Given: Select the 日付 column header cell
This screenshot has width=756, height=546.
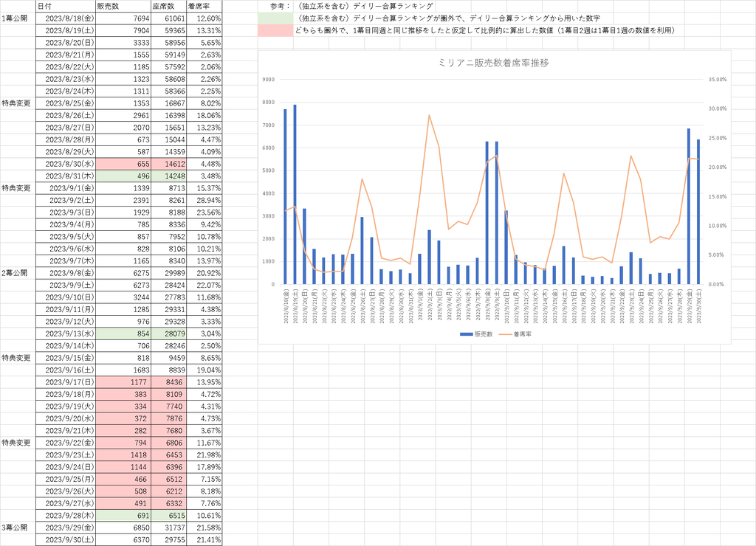Looking at the screenshot, I should 66,6.
